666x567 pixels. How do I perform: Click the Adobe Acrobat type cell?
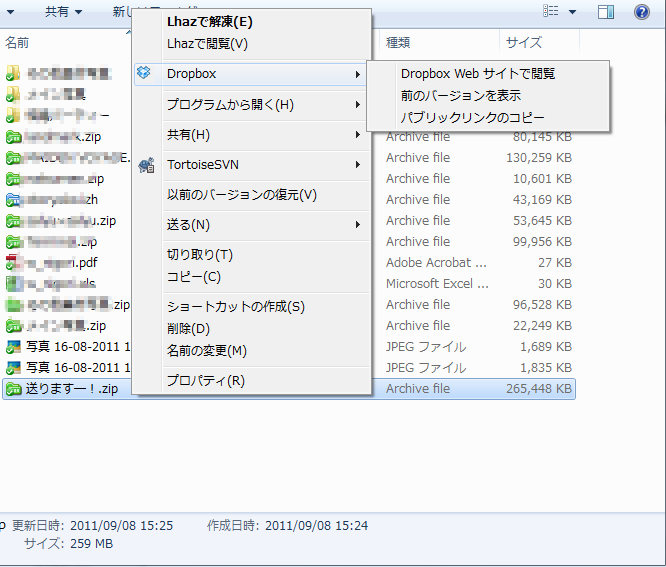436,262
